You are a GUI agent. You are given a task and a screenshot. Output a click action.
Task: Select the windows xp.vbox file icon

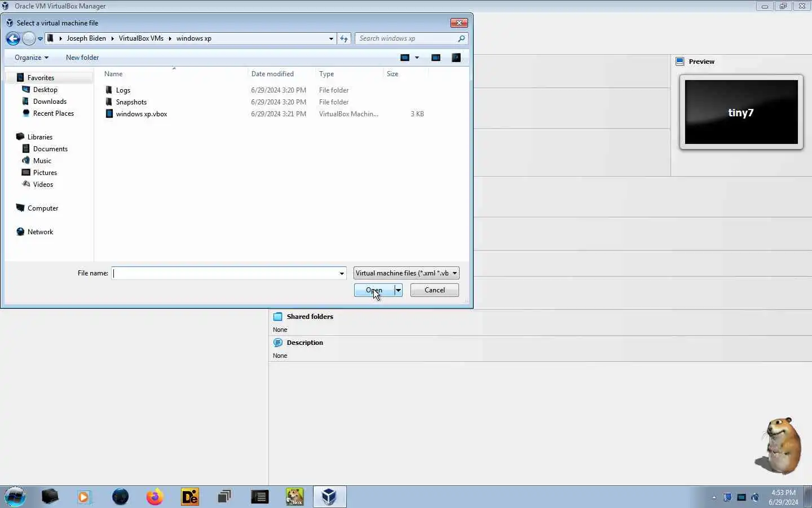109,114
